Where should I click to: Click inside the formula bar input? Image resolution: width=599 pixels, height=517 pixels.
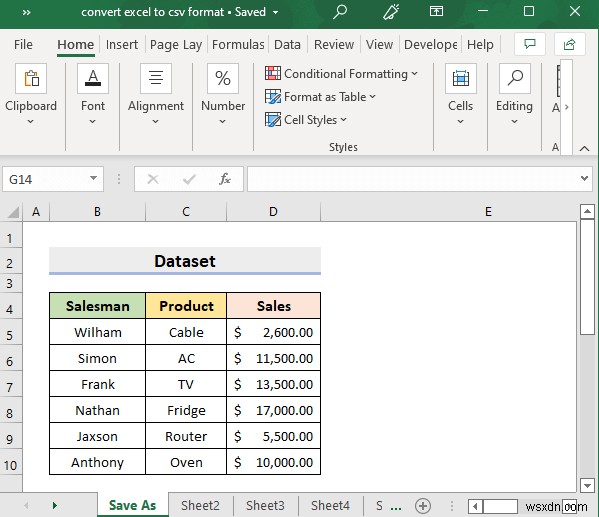point(413,179)
